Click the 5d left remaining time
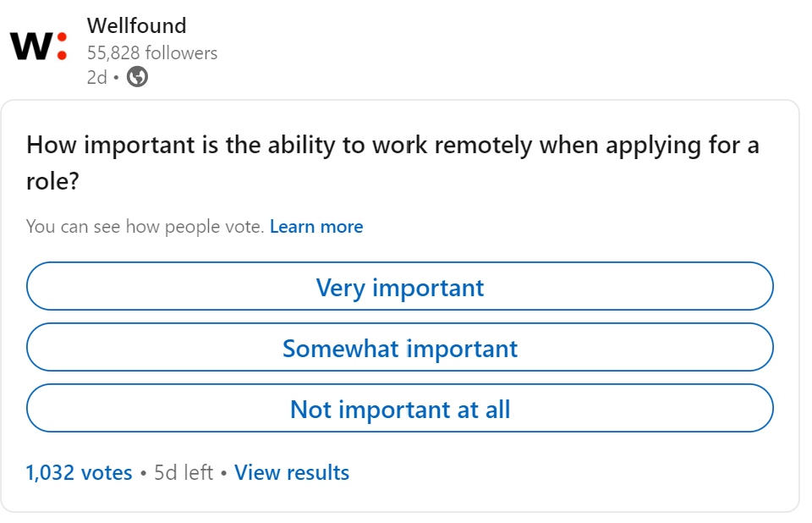Screen dimensions: 812x523 [184, 472]
